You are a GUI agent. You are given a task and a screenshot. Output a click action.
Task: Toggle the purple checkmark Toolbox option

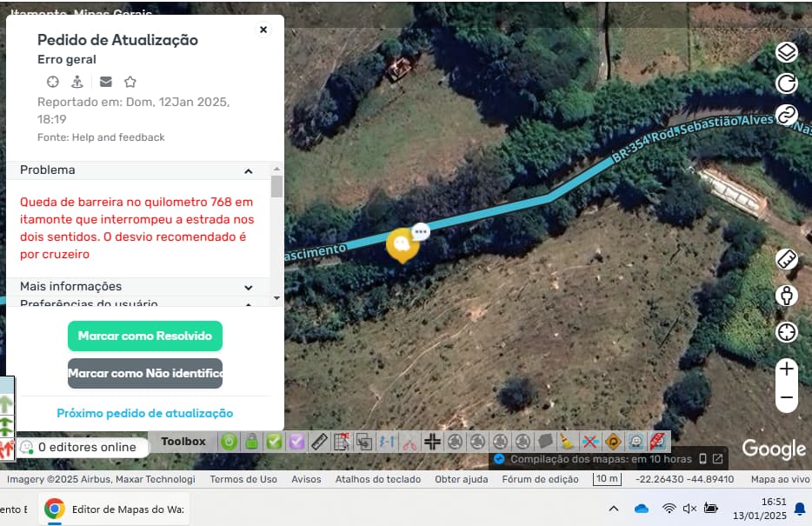(296, 442)
